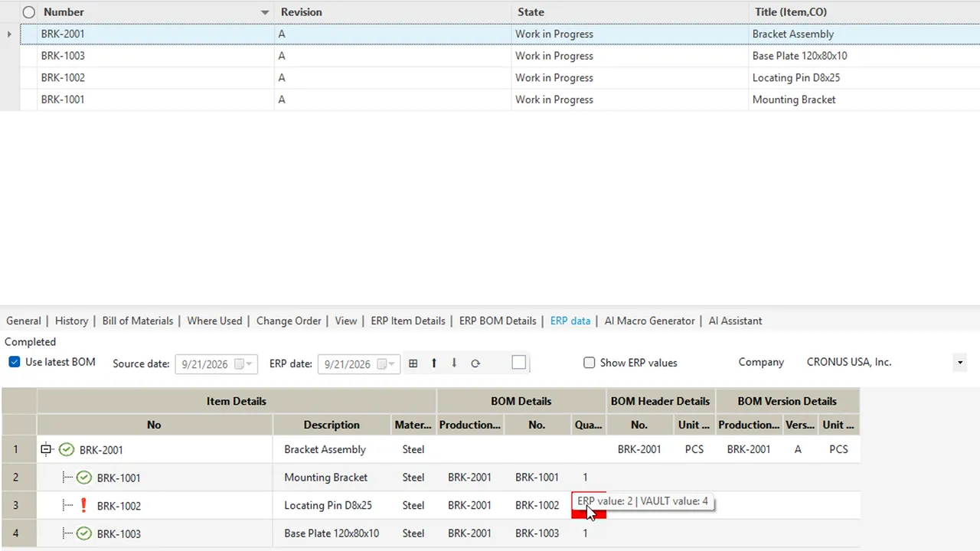This screenshot has width=980, height=551.
Task: Click the green check icon beside BRK-1001
Action: pyautogui.click(x=84, y=478)
